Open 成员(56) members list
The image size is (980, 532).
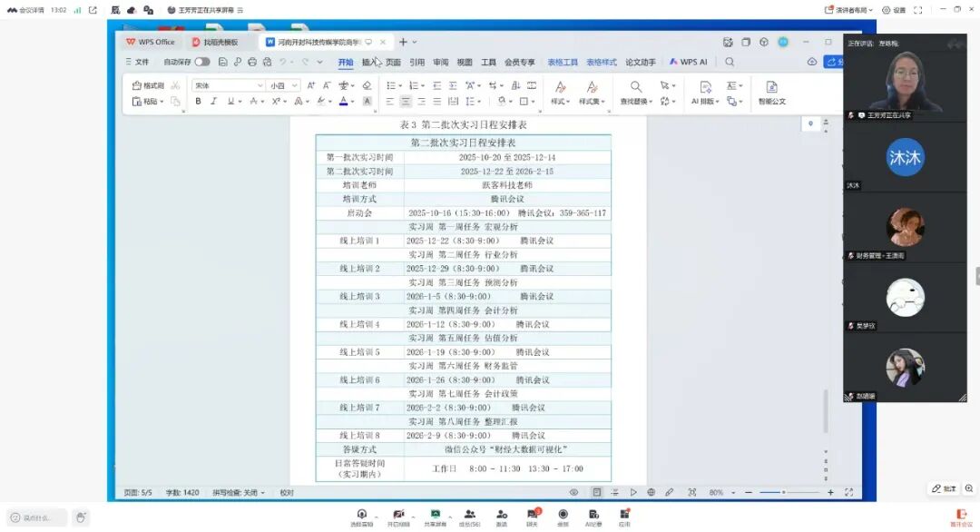[x=469, y=517]
